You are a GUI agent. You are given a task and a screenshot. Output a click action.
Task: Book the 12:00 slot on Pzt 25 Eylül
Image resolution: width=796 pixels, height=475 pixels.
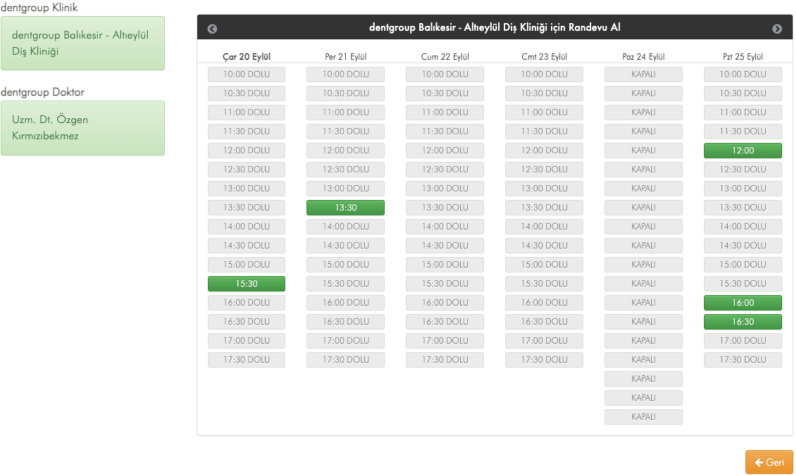pyautogui.click(x=742, y=151)
